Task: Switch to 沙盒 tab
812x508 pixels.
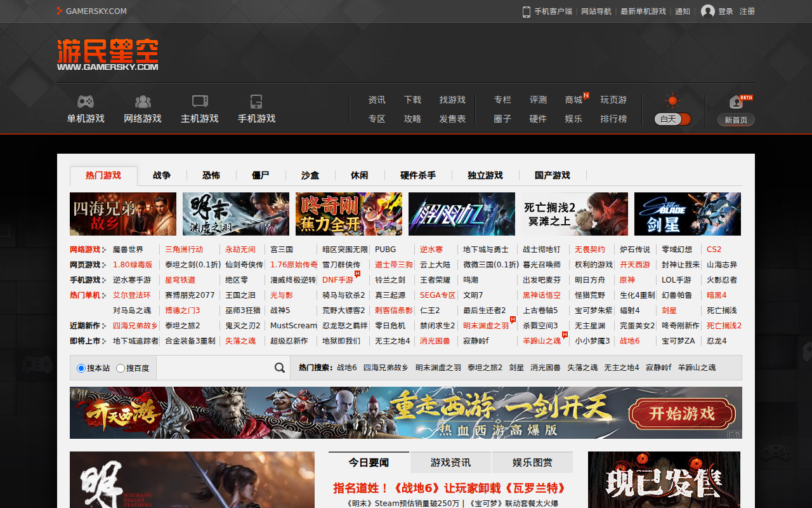Action: point(310,175)
